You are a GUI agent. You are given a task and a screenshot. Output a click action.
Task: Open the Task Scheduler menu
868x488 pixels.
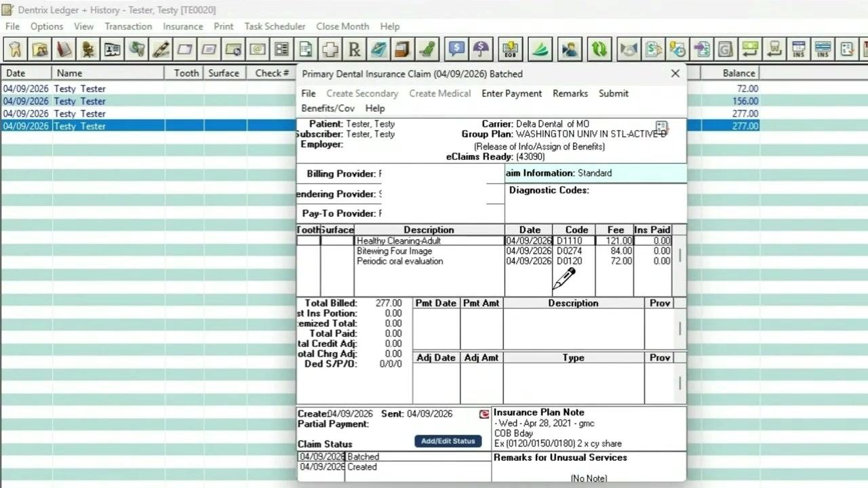coord(275,26)
